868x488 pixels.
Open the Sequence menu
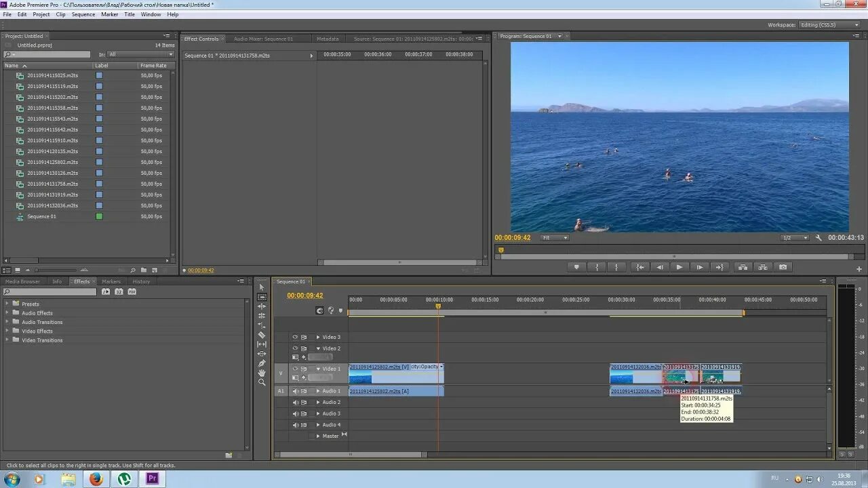(x=83, y=14)
